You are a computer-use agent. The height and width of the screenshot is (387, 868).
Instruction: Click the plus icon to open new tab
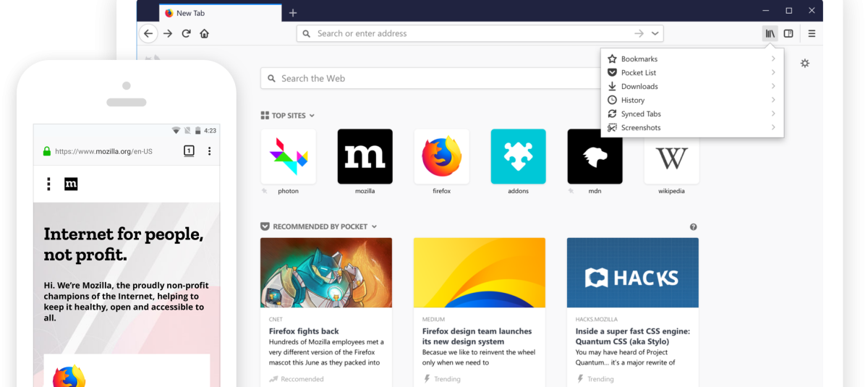pyautogui.click(x=292, y=13)
